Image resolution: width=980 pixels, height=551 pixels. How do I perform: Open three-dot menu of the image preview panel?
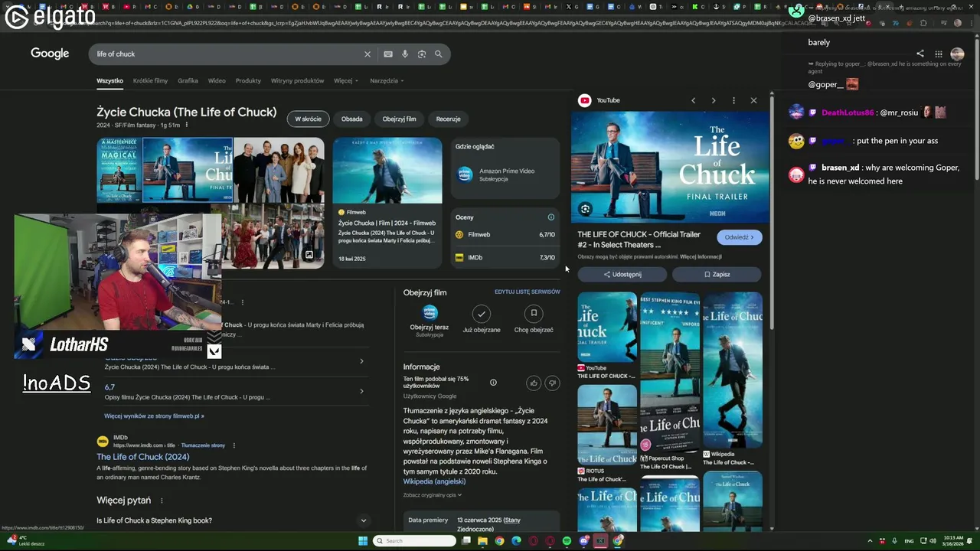(x=733, y=100)
